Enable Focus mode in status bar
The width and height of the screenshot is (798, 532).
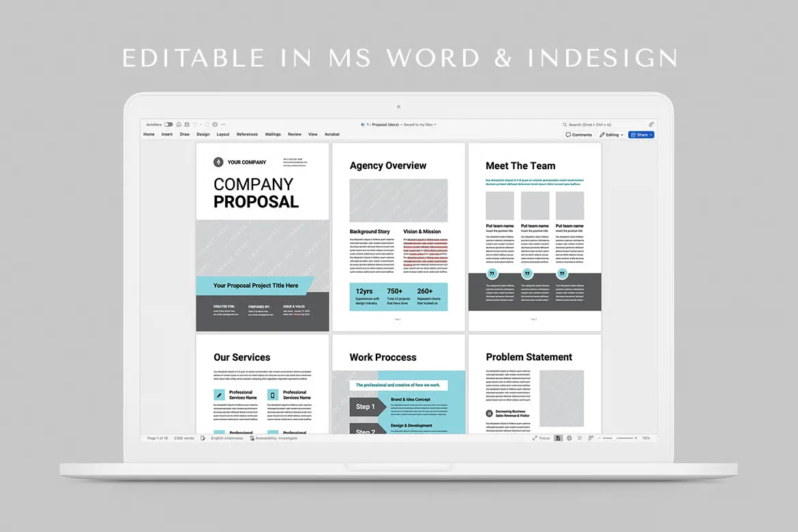pyautogui.click(x=541, y=439)
